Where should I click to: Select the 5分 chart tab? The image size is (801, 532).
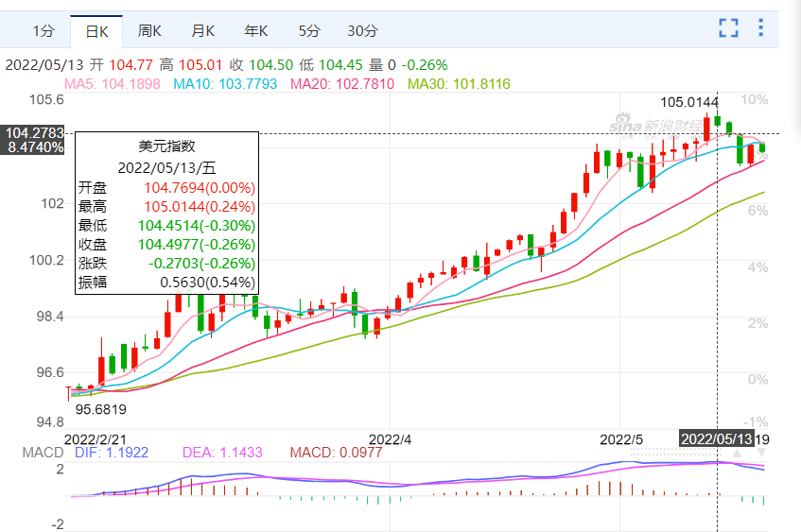point(309,31)
